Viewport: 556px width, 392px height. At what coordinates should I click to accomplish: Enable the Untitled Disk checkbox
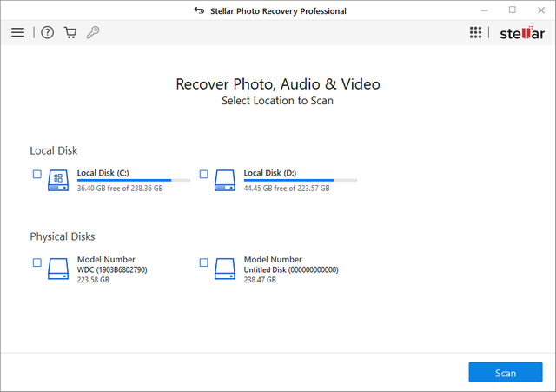coord(204,262)
